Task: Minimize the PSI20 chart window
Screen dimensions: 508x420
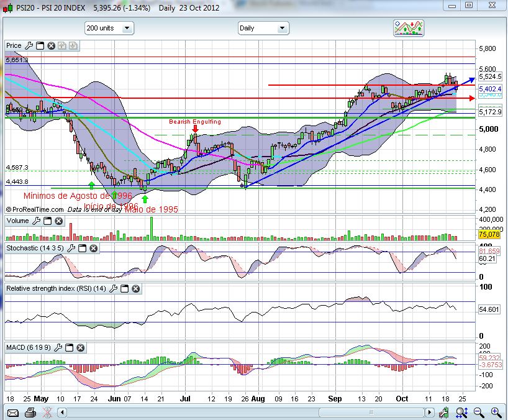Action: [452, 6]
